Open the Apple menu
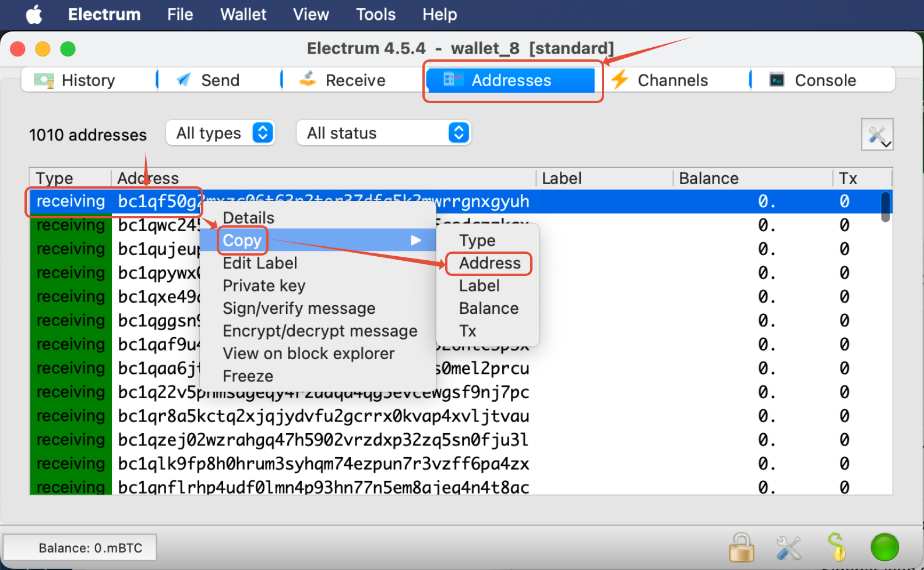Screen dimensions: 924x570 click(34, 15)
